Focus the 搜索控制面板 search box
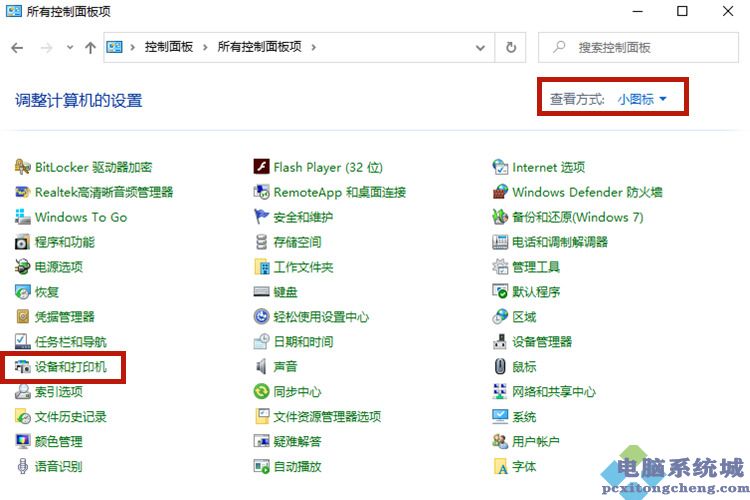This screenshot has height=500, width=750. point(638,47)
